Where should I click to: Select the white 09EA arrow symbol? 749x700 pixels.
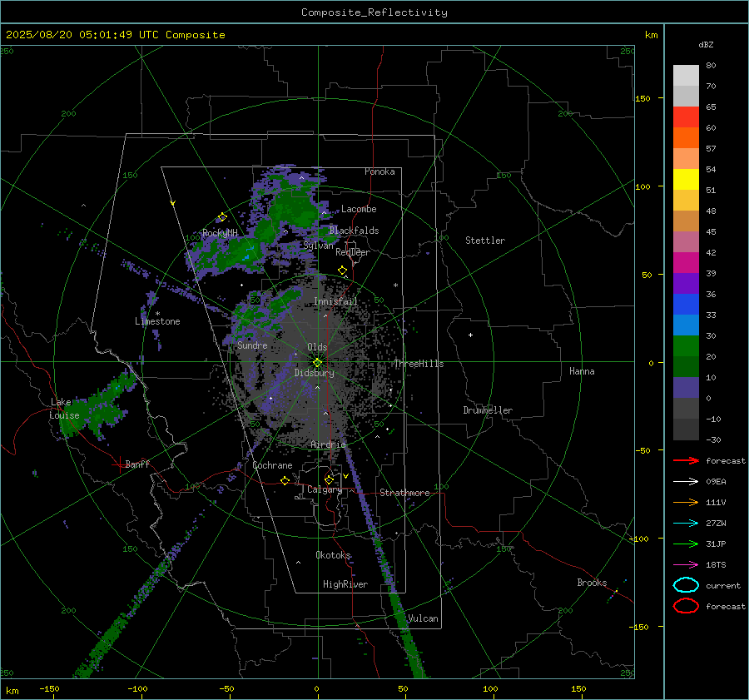pyautogui.click(x=686, y=481)
